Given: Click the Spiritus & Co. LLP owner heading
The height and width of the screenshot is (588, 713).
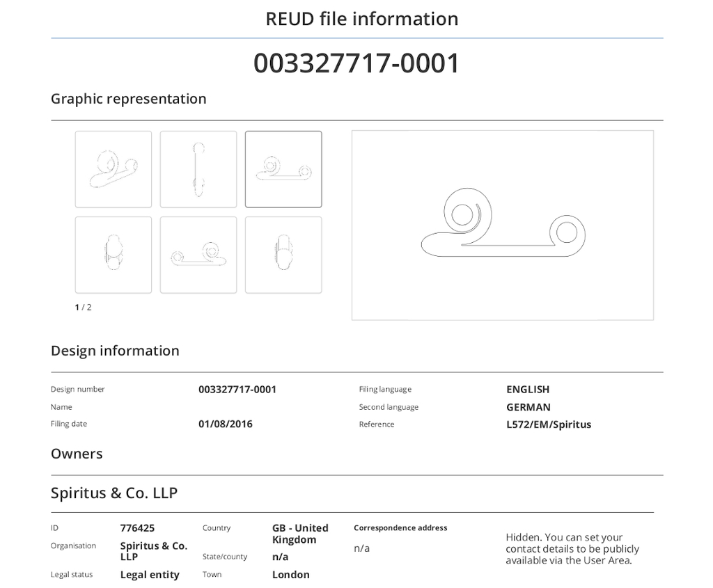Looking at the screenshot, I should (x=114, y=493).
